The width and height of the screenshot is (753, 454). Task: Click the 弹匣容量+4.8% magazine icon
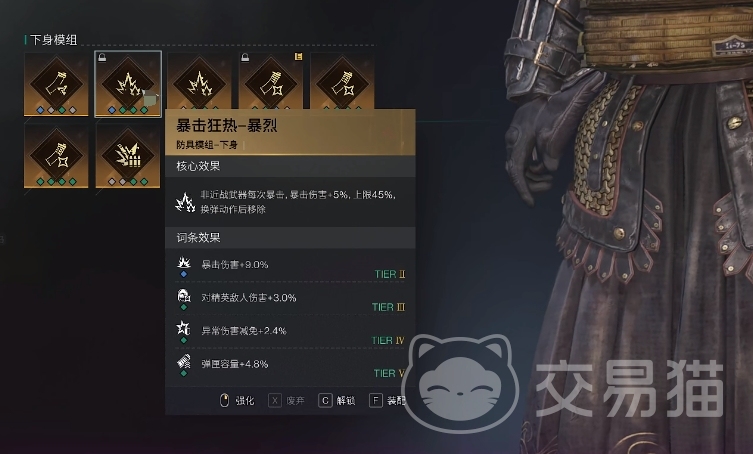coord(183,361)
